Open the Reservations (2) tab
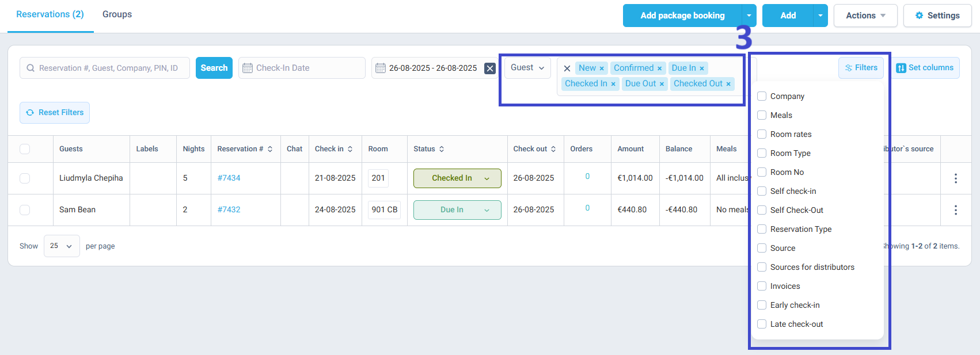 tap(50, 14)
